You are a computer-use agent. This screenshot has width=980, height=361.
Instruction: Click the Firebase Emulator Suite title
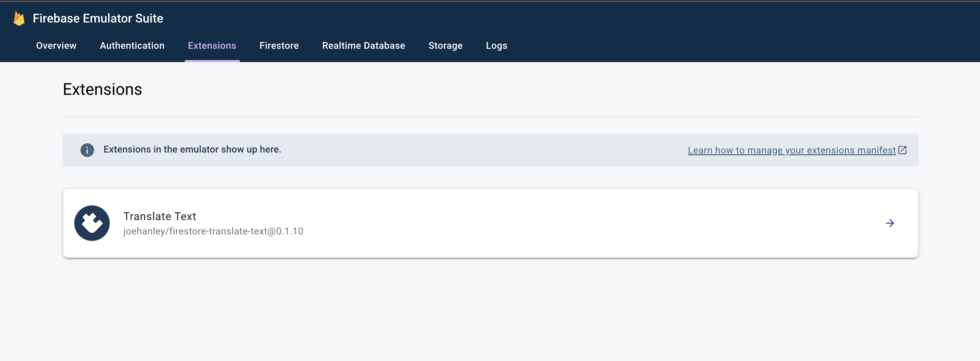(98, 18)
